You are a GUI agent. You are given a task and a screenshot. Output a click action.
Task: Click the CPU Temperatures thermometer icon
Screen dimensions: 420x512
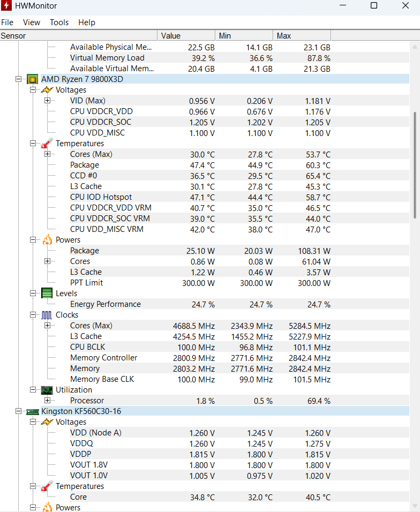pyautogui.click(x=47, y=144)
